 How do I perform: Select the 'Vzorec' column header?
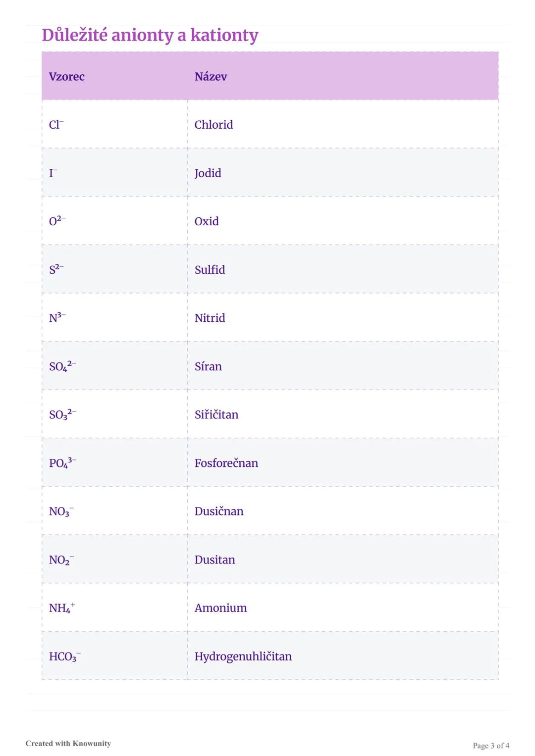(67, 77)
